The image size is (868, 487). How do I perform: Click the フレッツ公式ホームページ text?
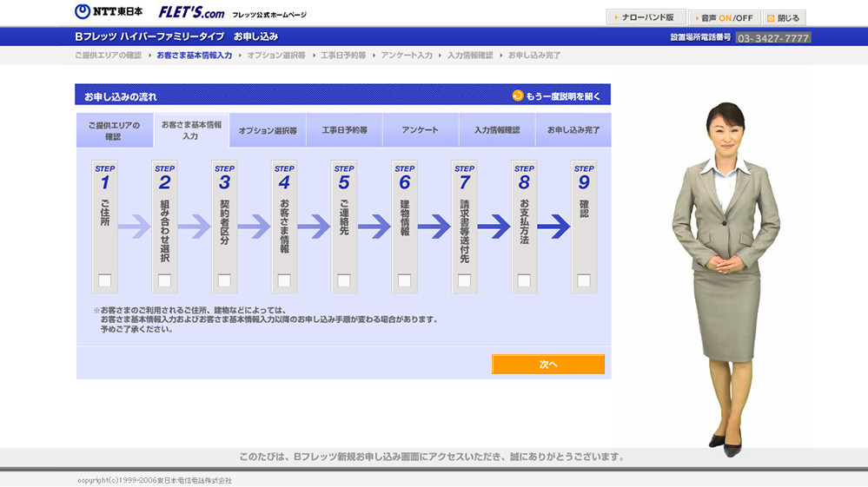[x=269, y=15]
